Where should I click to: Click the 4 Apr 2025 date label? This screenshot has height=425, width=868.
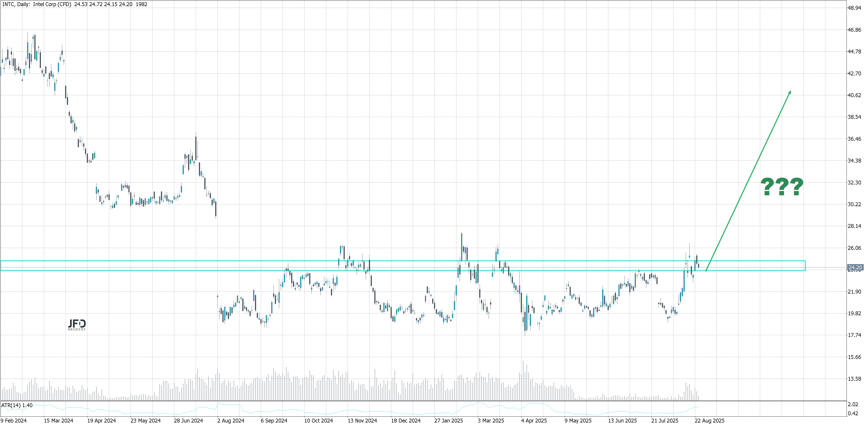click(534, 421)
